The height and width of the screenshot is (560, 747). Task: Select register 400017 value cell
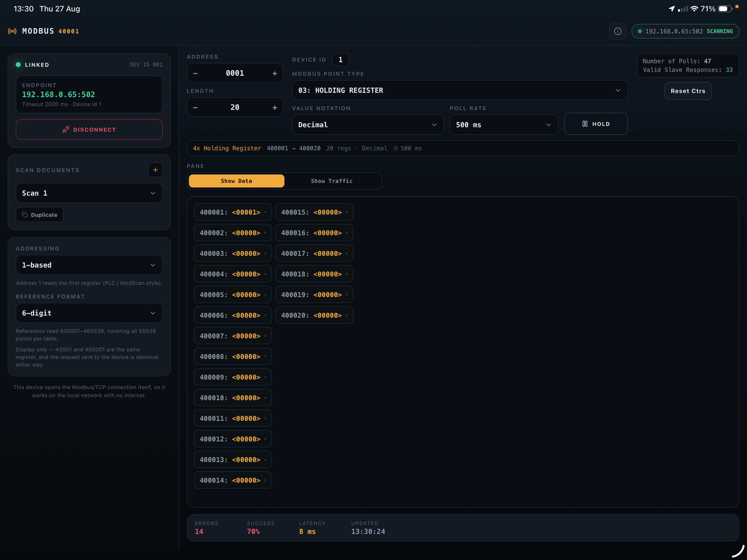point(314,253)
